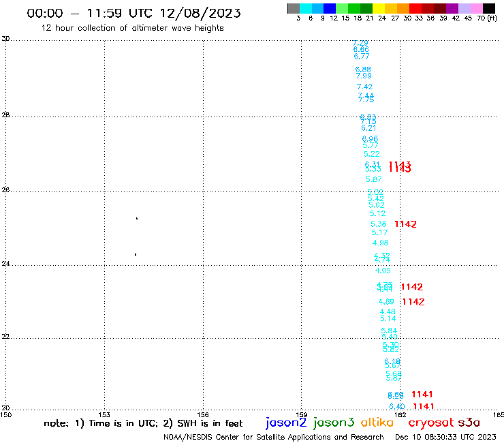The image size is (504, 443).
Task: Click the 5.84 wave height reading
Action: (389, 331)
